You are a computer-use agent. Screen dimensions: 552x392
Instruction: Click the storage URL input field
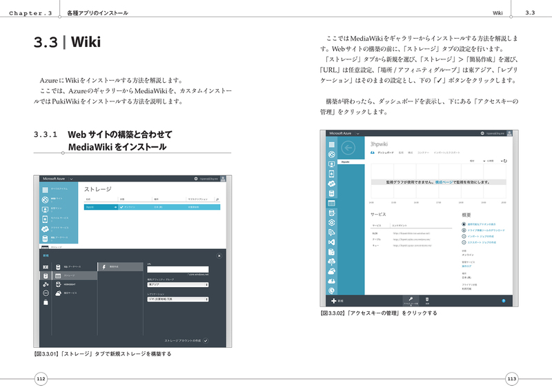(178, 269)
